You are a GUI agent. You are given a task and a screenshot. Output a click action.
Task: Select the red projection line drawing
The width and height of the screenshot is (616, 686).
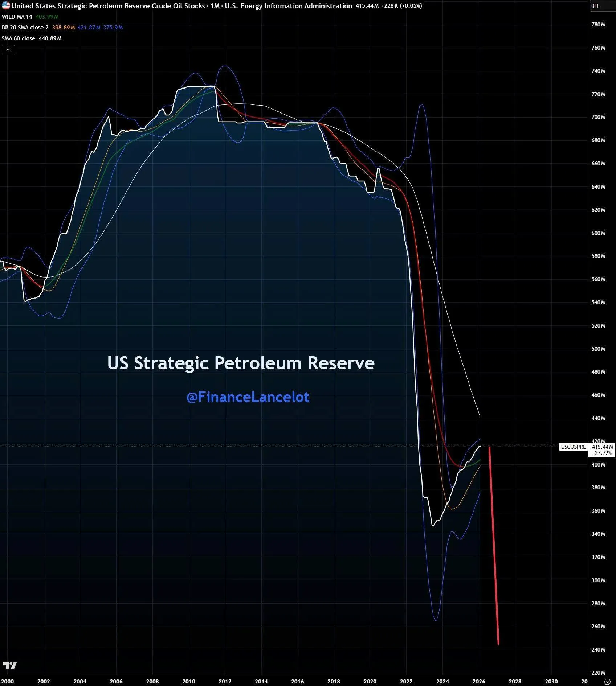coord(494,544)
